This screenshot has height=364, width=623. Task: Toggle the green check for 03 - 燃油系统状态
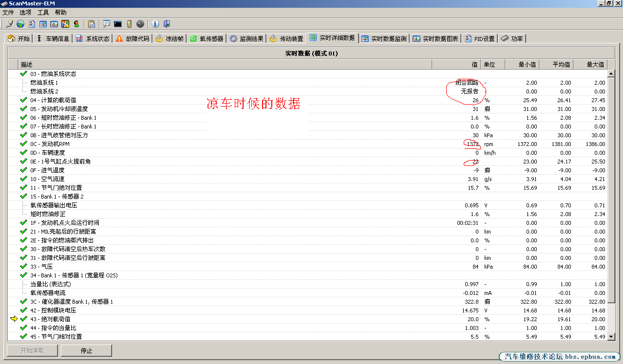point(23,73)
